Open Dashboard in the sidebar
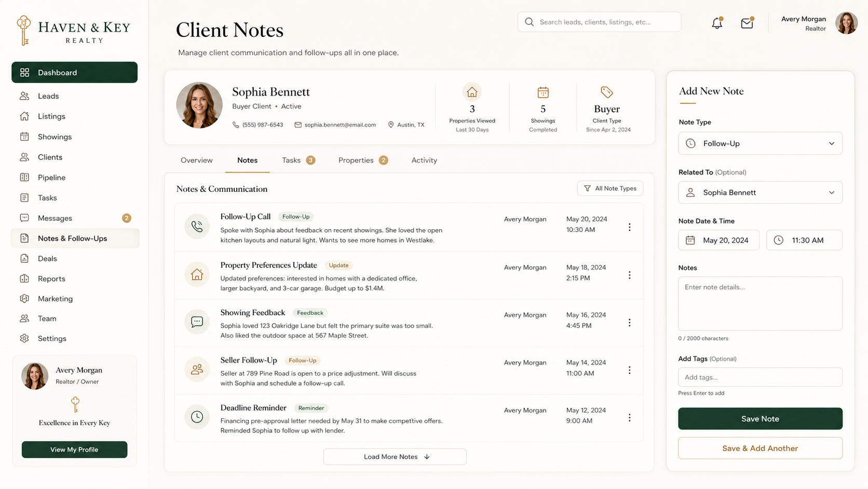 coord(74,72)
